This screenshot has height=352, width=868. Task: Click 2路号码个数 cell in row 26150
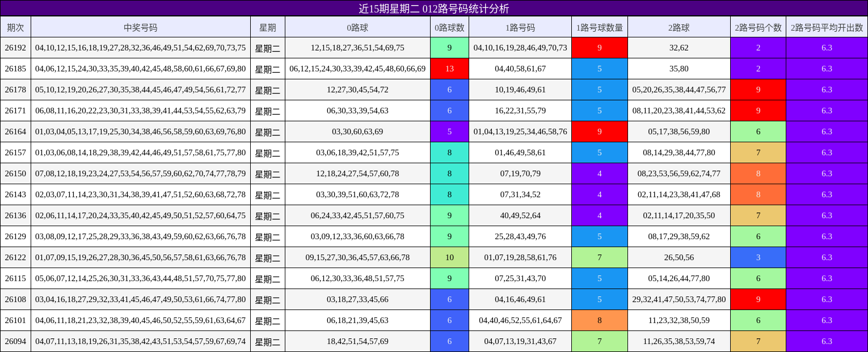(758, 173)
